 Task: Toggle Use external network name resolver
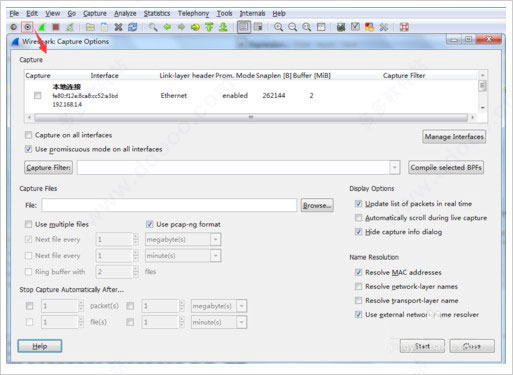(x=358, y=314)
